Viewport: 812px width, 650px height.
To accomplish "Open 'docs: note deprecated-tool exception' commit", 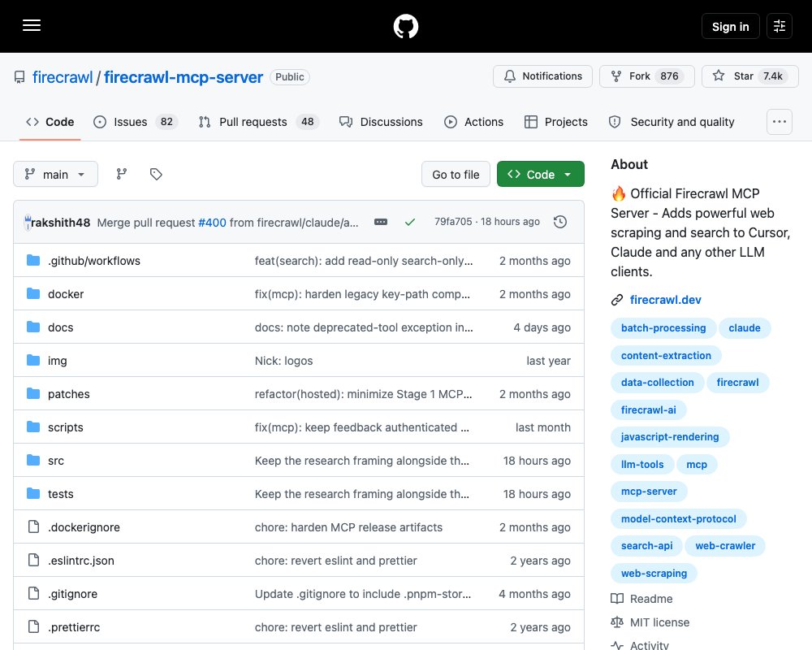I will coord(364,327).
